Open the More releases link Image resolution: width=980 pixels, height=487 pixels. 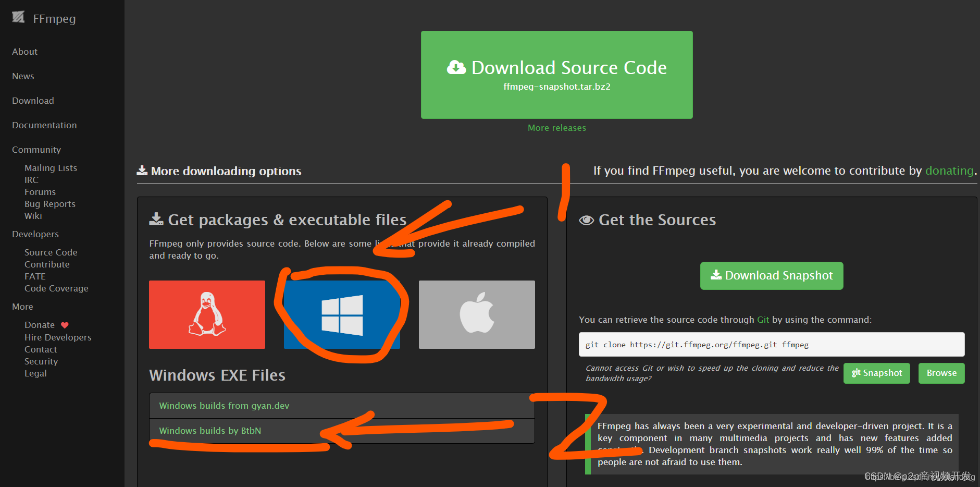point(557,128)
